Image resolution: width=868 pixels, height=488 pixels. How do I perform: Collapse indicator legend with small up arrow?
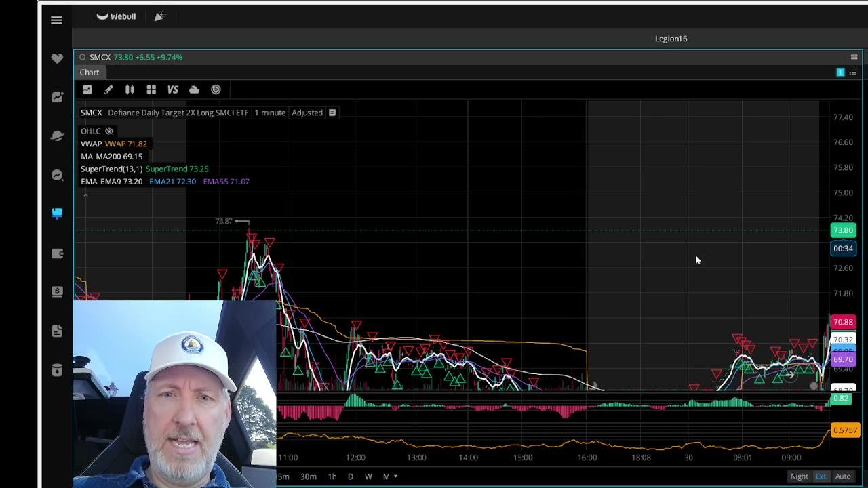pyautogui.click(x=85, y=195)
